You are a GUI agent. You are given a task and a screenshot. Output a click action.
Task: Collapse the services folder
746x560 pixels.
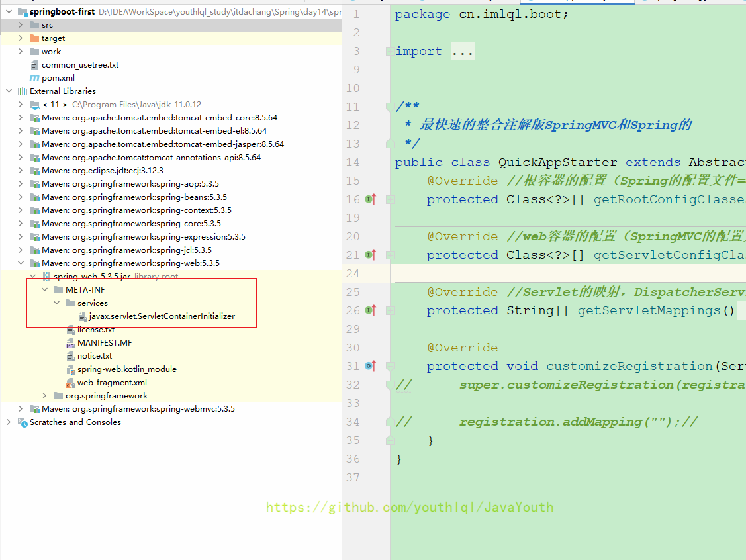coord(56,303)
